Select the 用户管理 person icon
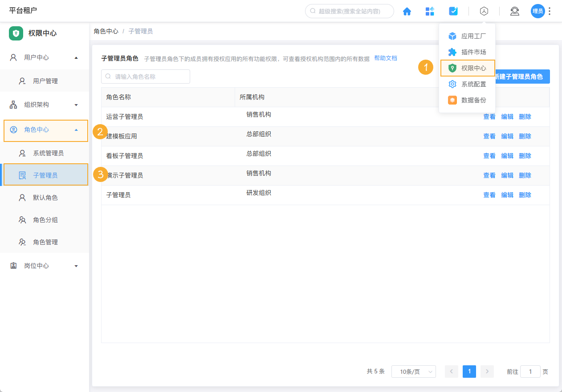This screenshot has height=392, width=562. pyautogui.click(x=21, y=81)
